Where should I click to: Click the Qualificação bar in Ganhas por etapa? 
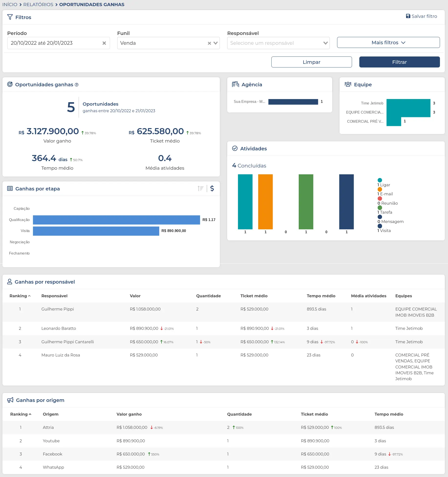pos(116,220)
